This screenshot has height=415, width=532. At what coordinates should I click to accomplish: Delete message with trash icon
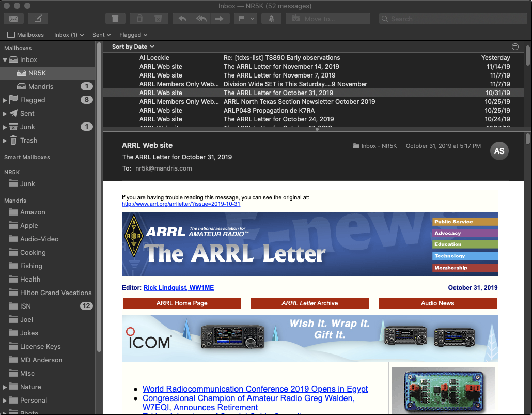click(139, 19)
